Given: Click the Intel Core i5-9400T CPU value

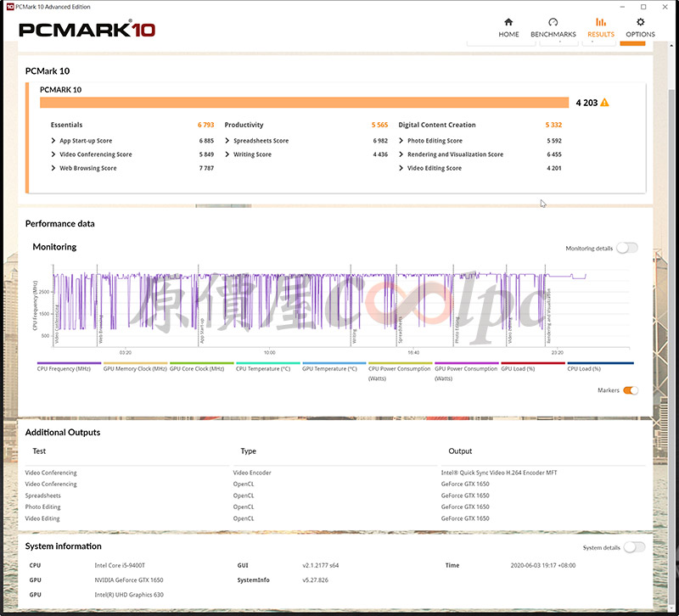Looking at the screenshot, I should coord(120,565).
